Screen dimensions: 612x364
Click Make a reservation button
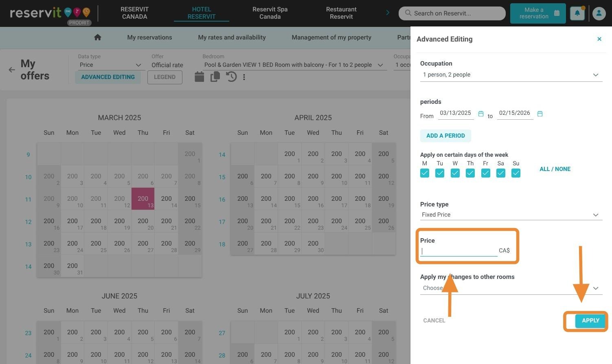[x=537, y=13]
